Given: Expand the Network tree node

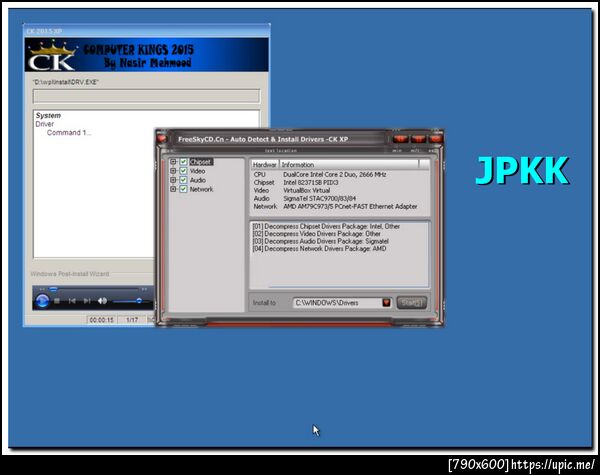Looking at the screenshot, I should click(173, 189).
